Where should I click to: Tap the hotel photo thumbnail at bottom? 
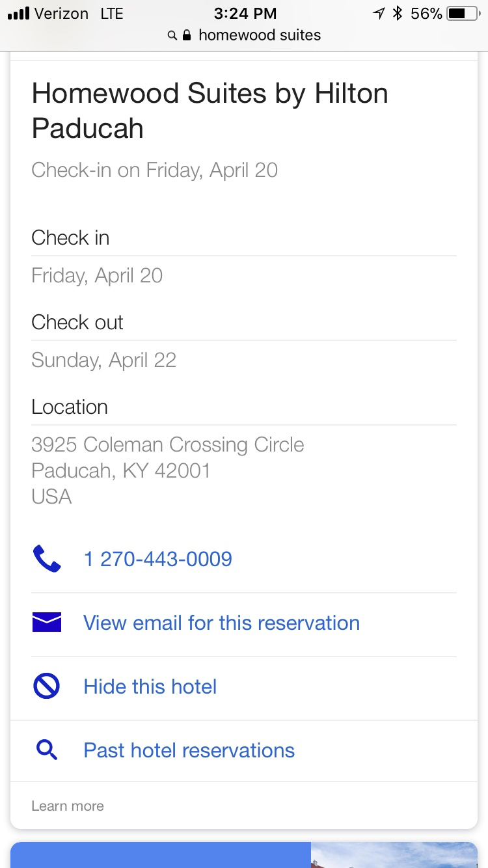(x=394, y=855)
